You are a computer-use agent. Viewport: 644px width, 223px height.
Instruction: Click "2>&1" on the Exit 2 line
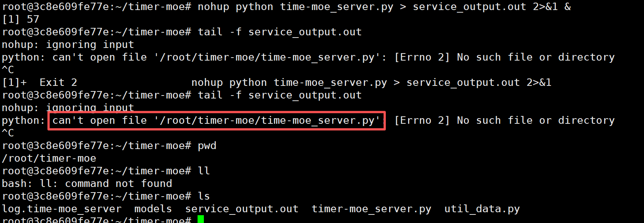(x=539, y=83)
